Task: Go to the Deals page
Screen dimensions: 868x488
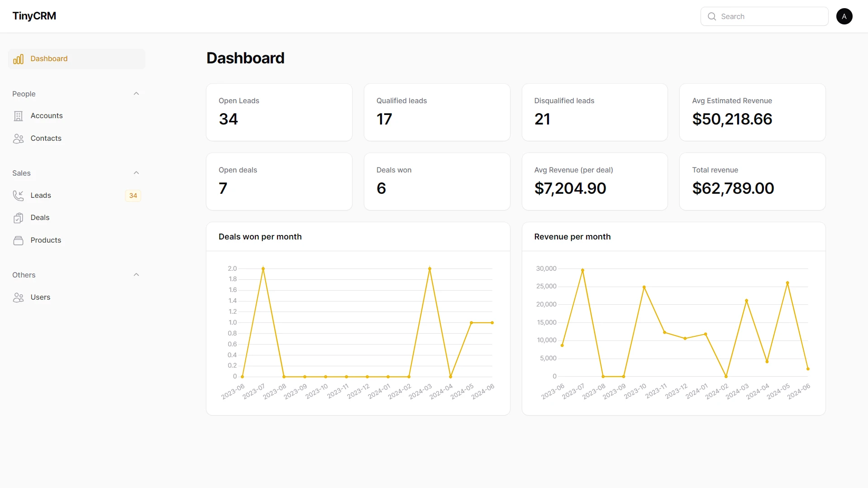Action: pos(76,218)
